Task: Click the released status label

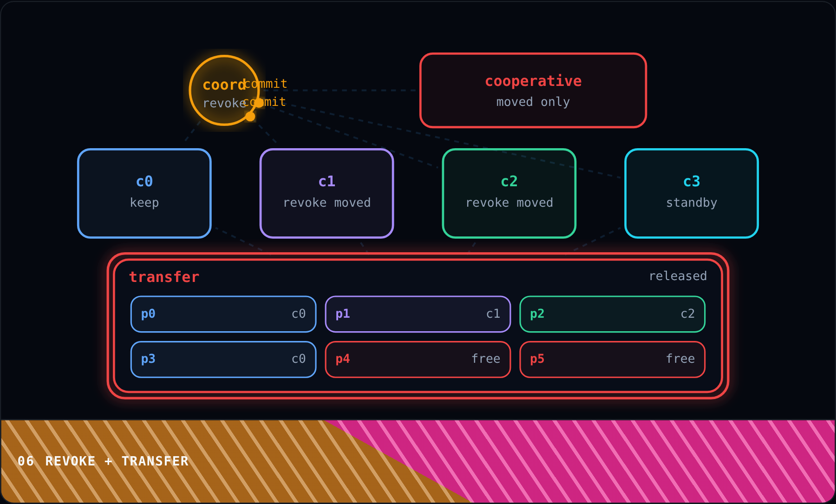Action: (678, 276)
